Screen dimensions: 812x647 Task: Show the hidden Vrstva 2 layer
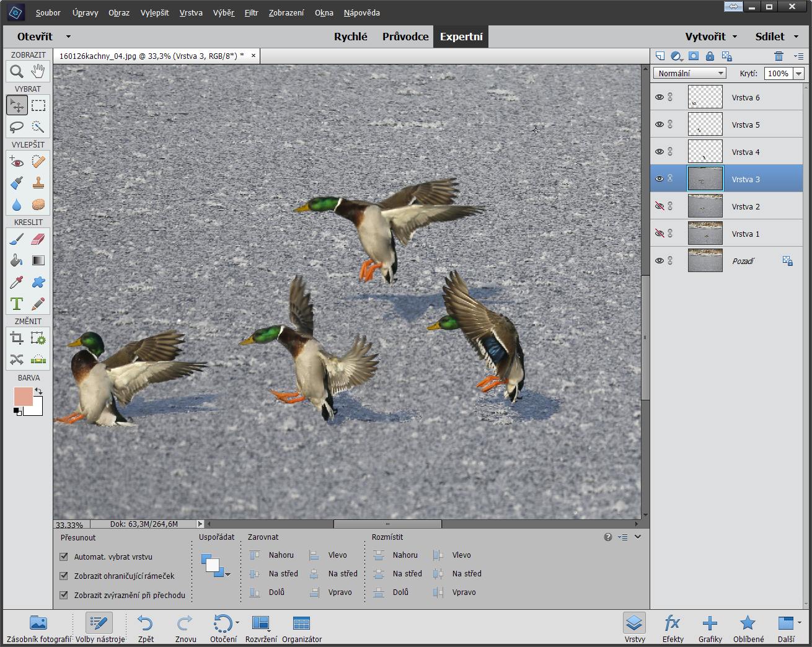(660, 206)
